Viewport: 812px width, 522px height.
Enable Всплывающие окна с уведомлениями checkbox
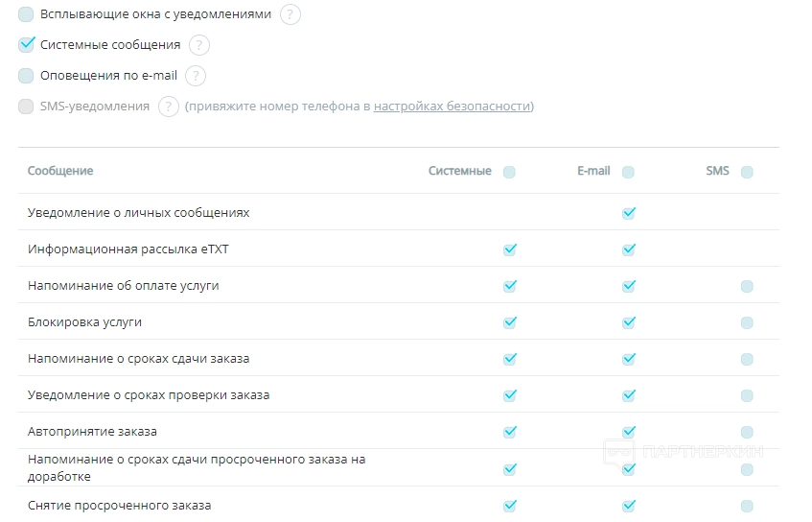[26, 14]
